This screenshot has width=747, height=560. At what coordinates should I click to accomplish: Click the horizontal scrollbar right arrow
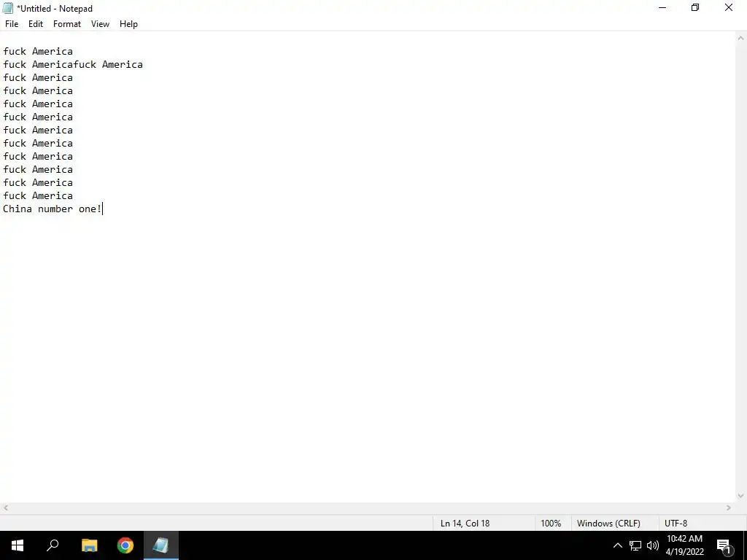[x=729, y=508]
